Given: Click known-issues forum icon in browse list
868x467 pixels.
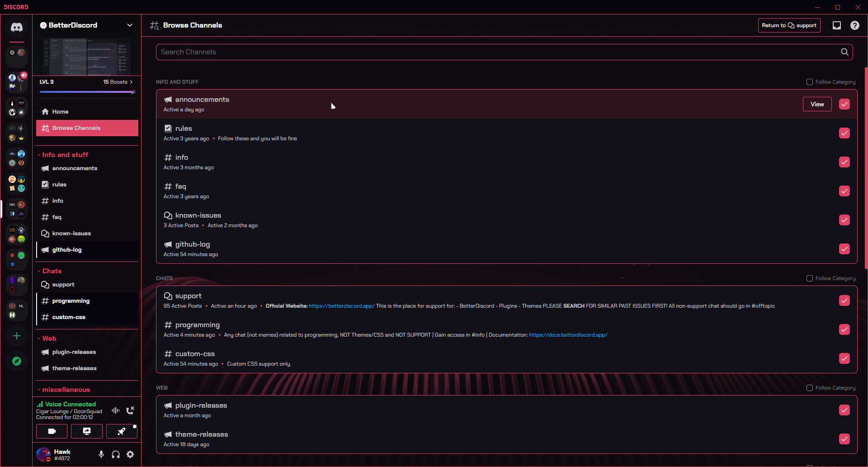Looking at the screenshot, I should tap(168, 215).
